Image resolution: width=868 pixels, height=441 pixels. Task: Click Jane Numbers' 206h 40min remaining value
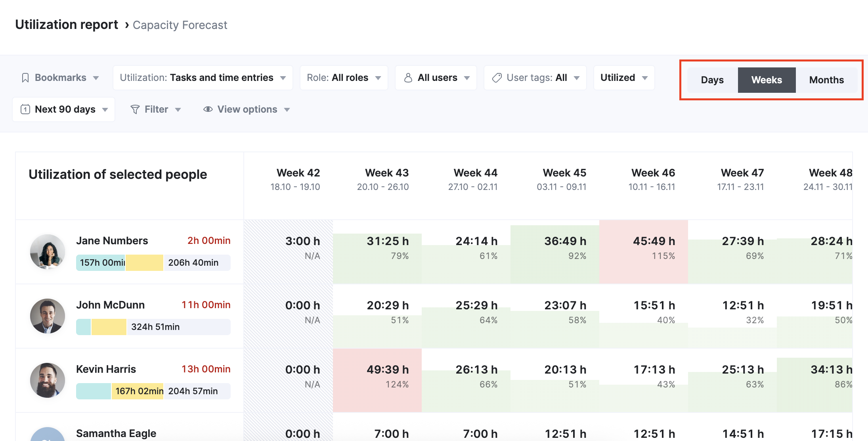pyautogui.click(x=193, y=263)
